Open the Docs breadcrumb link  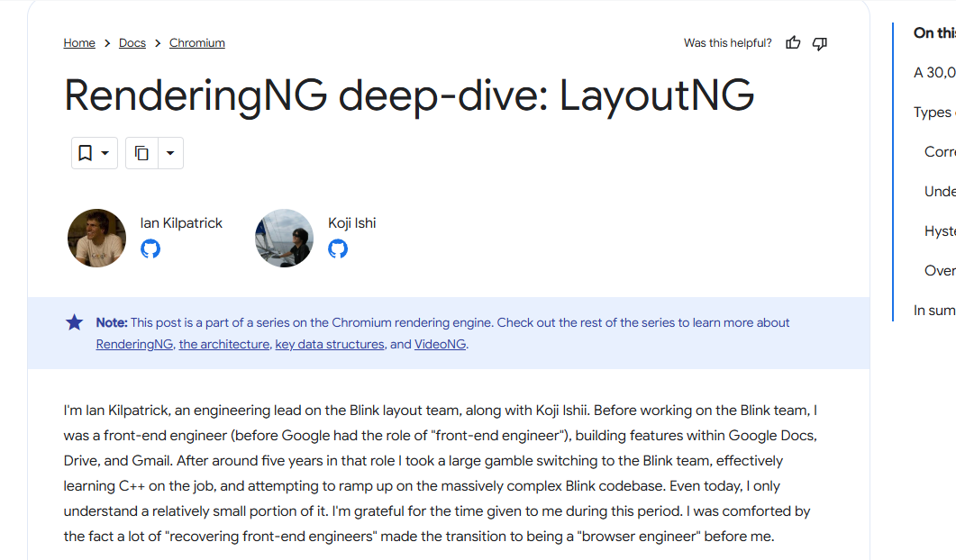tap(132, 42)
